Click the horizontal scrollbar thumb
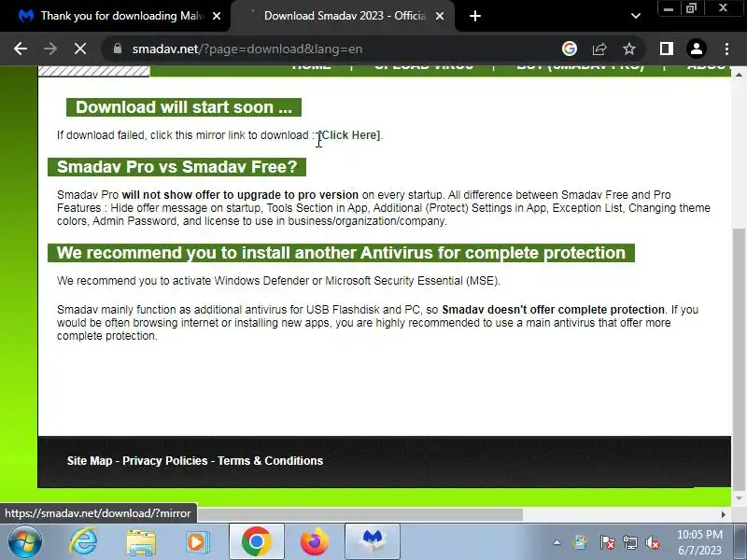Viewport: 747px width, 560px height. 360,514
